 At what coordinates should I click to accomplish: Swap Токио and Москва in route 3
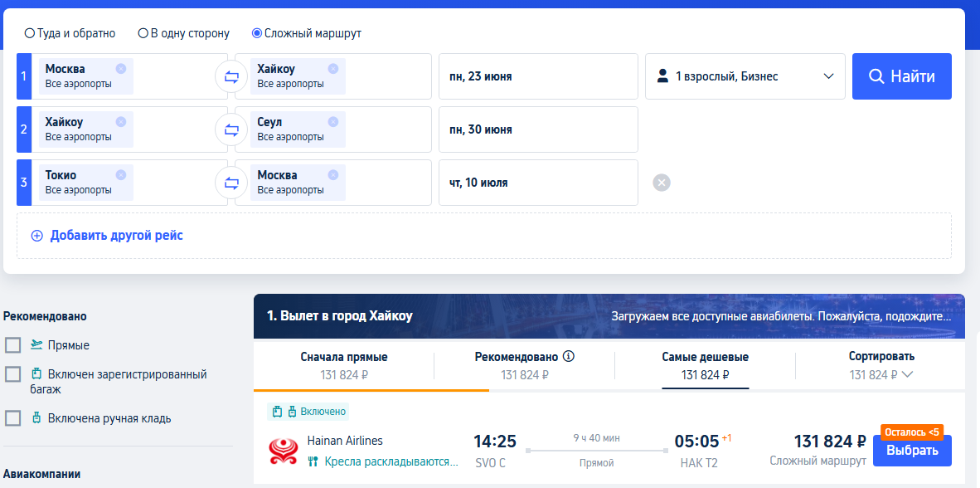point(231,183)
